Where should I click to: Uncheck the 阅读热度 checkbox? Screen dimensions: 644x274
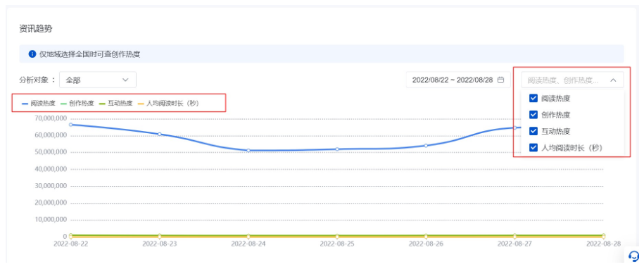tap(533, 98)
